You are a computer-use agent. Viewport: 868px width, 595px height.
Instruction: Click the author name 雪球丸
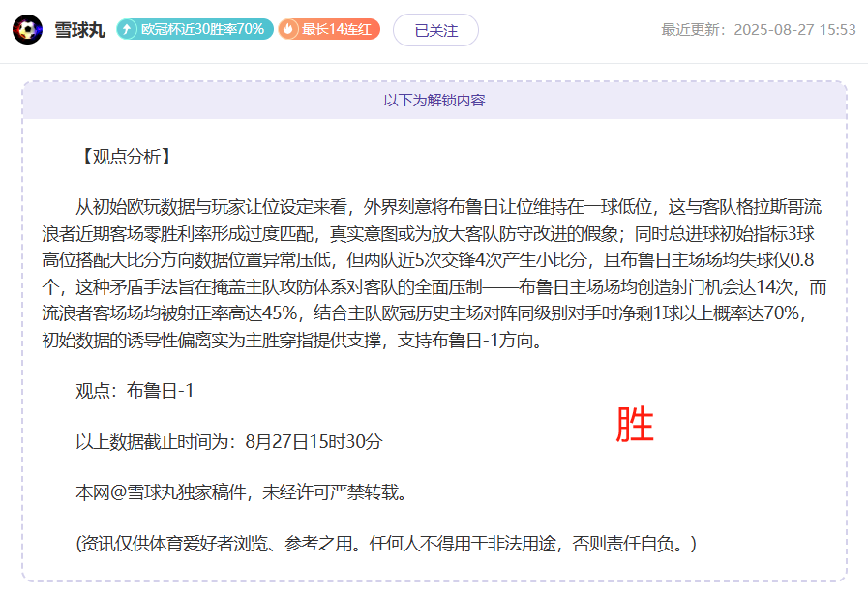click(79, 30)
